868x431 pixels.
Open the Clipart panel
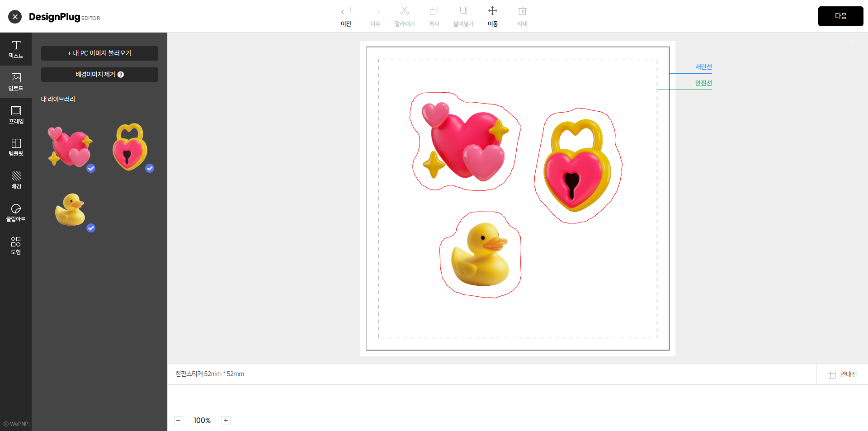pyautogui.click(x=16, y=213)
